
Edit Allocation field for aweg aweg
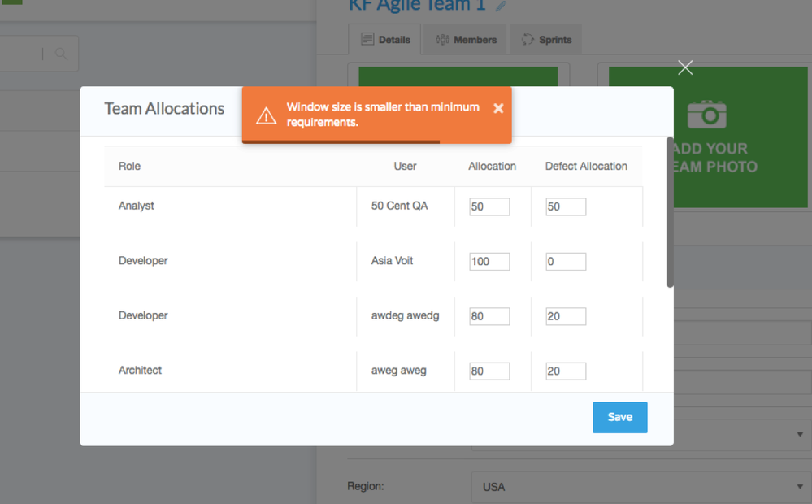coord(489,371)
